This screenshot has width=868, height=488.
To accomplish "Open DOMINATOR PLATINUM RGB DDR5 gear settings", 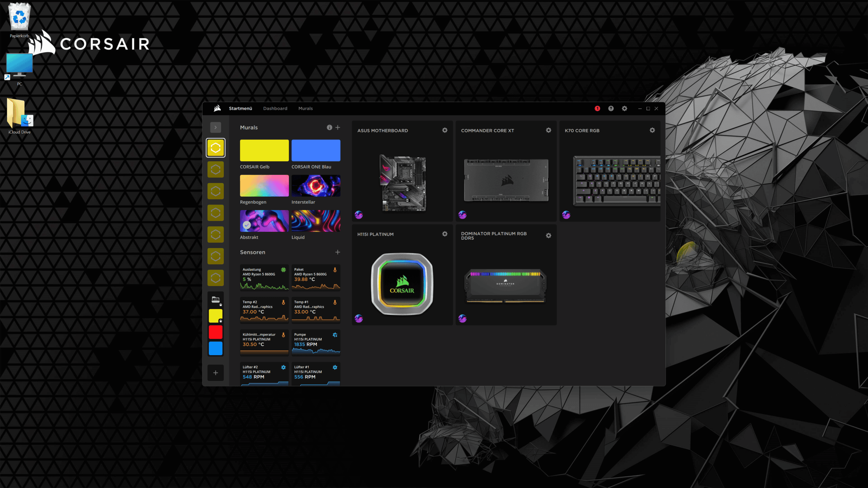I will 549,236.
